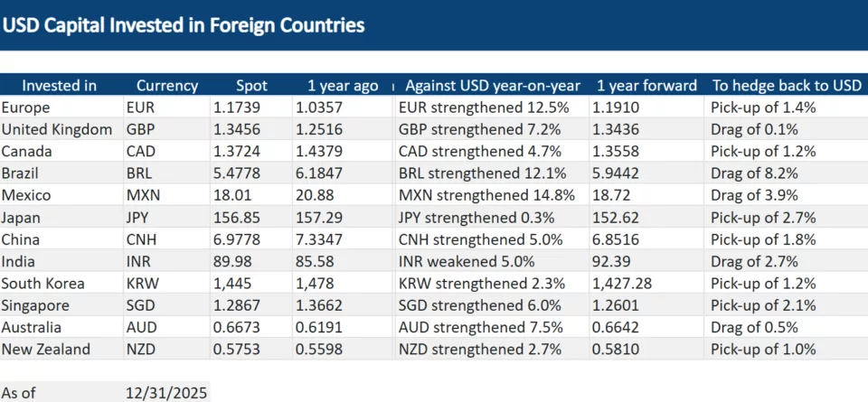Select the date cell 12/31/2025
The width and height of the screenshot is (868, 402).
pos(166,393)
